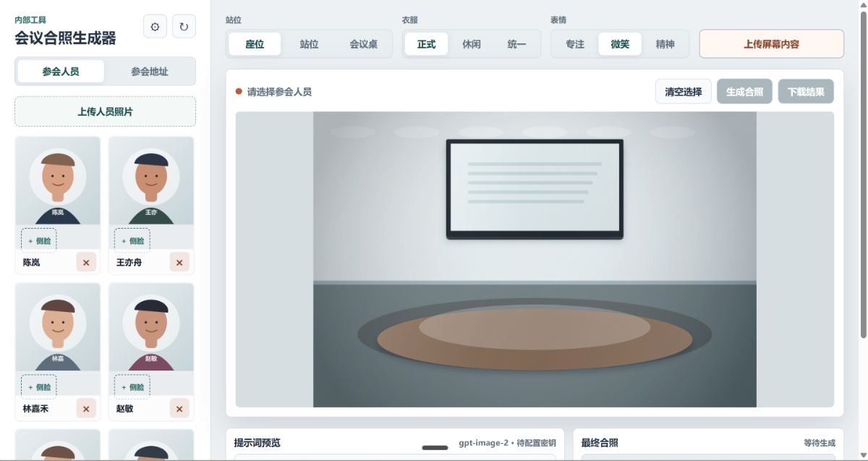Viewport: 868px width, 461px height.
Task: Add side face photo for 林嘉禾
Action: [39, 387]
